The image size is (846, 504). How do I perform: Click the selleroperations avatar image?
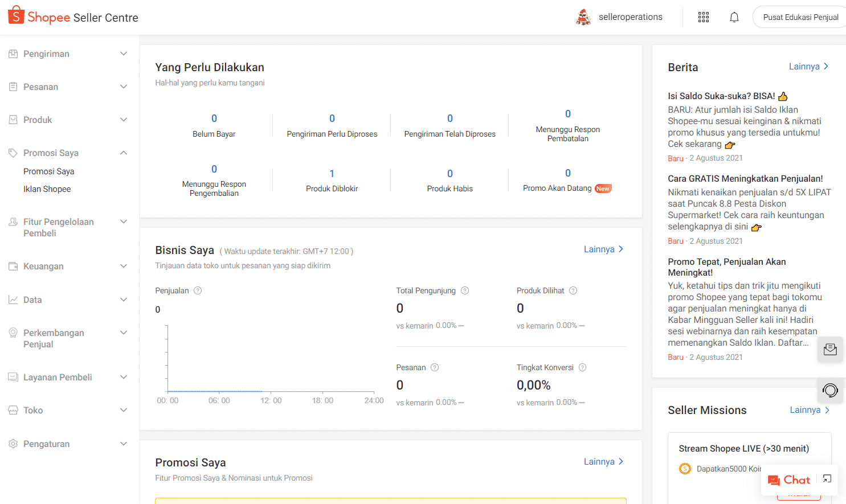tap(583, 17)
